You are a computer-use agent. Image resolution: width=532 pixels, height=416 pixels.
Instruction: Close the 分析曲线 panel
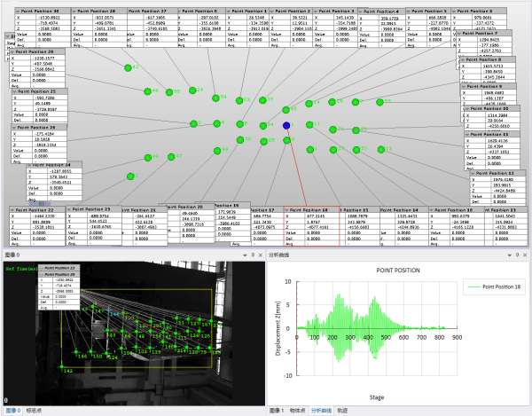coord(525,255)
